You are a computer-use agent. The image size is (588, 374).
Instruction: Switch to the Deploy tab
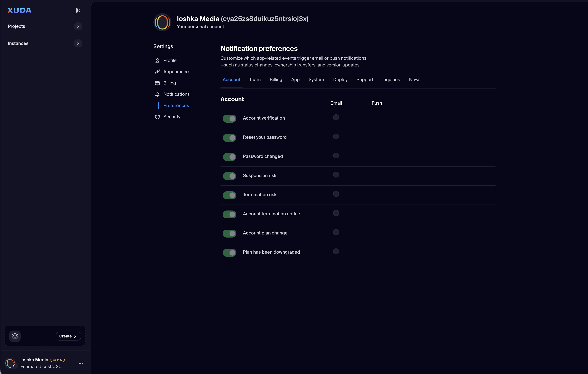(x=340, y=80)
